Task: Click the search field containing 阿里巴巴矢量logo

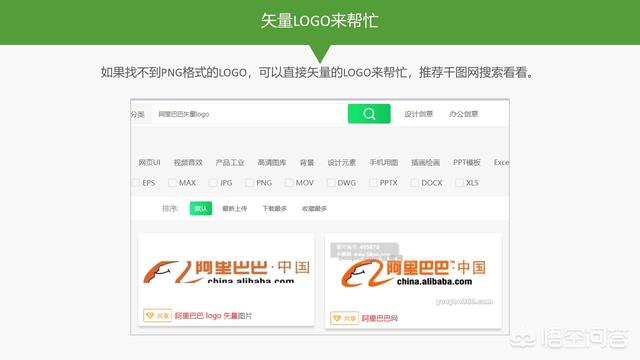Action: click(x=250, y=114)
